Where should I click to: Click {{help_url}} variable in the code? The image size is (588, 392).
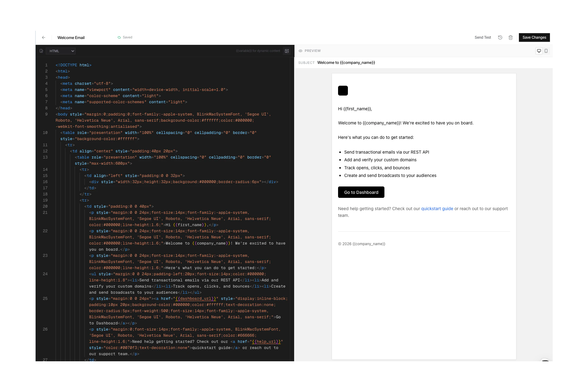(266, 342)
